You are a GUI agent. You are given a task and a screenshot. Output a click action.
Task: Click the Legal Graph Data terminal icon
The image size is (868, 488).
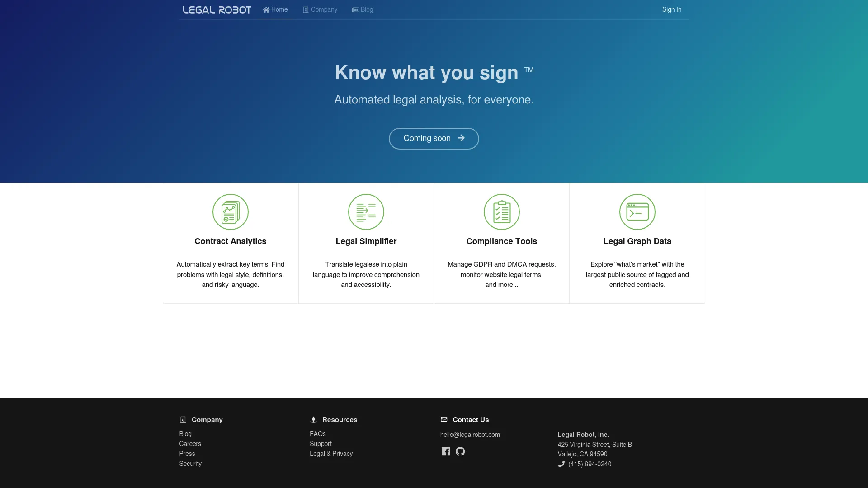coord(637,212)
